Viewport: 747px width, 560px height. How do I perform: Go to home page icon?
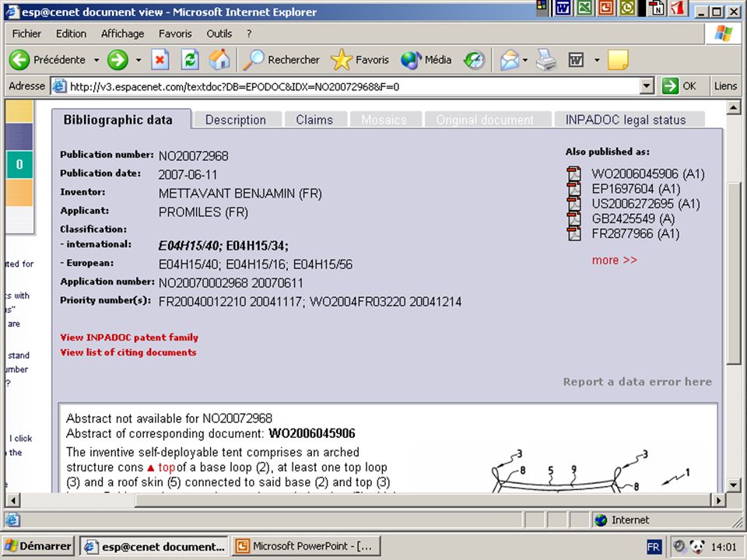click(219, 60)
